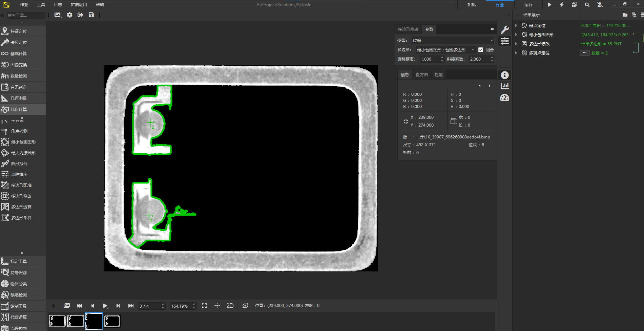The height and width of the screenshot is (331, 644).
Task: Open the 类型 dropdown showing 收缩
Action: click(x=453, y=40)
